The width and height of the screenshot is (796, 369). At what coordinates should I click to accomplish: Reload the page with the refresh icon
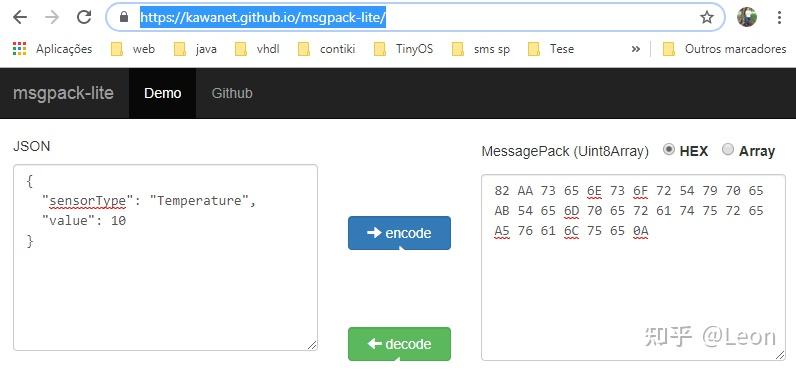pos(84,17)
